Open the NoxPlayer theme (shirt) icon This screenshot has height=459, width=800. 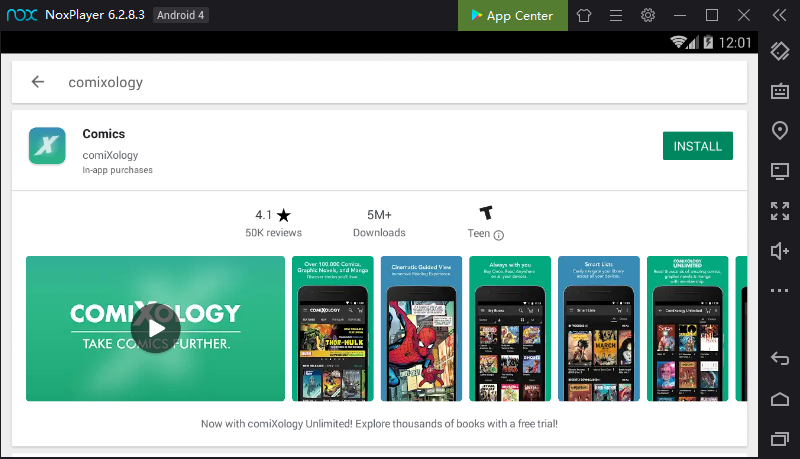coord(584,15)
